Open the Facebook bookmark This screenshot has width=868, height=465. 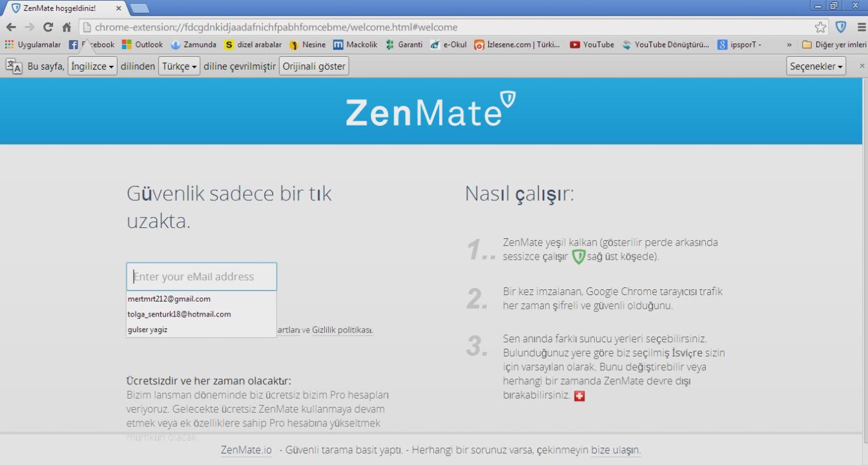92,45
